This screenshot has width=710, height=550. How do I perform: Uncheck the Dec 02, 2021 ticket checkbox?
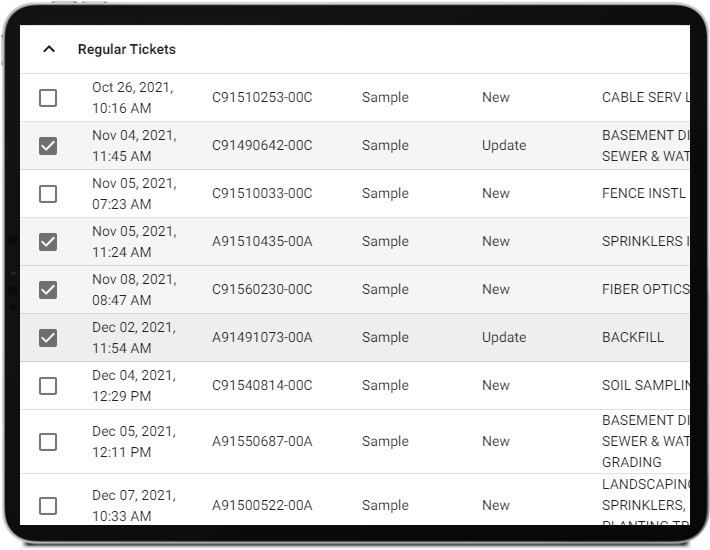[x=48, y=338]
